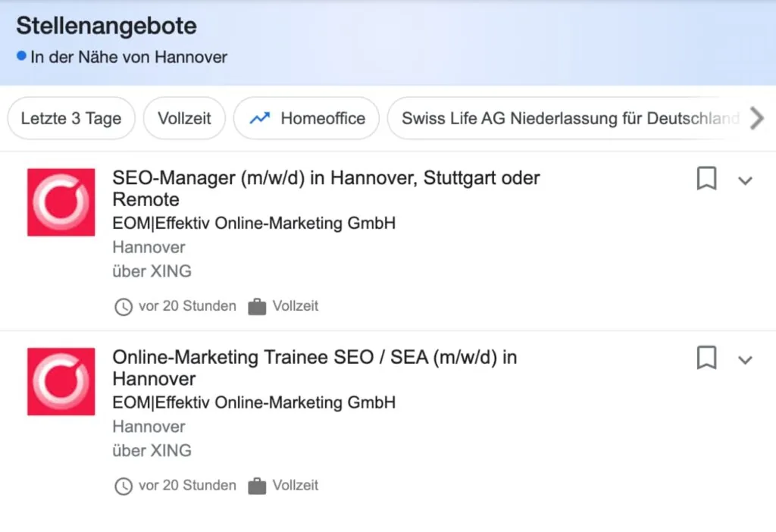Apply the Homeoffice filter chip

[306, 118]
